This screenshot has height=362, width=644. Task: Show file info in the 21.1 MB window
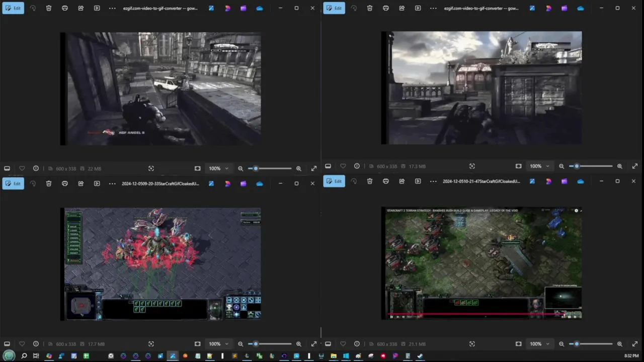[357, 344]
